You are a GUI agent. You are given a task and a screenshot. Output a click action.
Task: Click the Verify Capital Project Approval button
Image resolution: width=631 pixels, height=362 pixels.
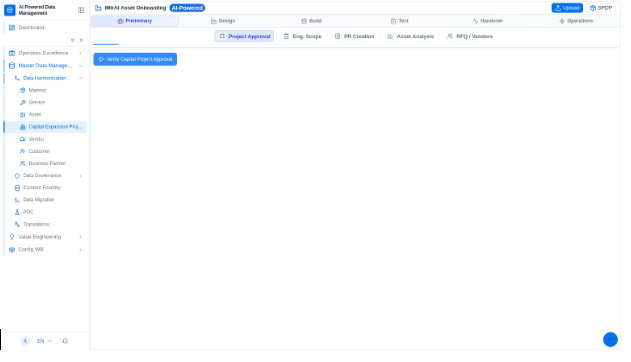tap(135, 59)
